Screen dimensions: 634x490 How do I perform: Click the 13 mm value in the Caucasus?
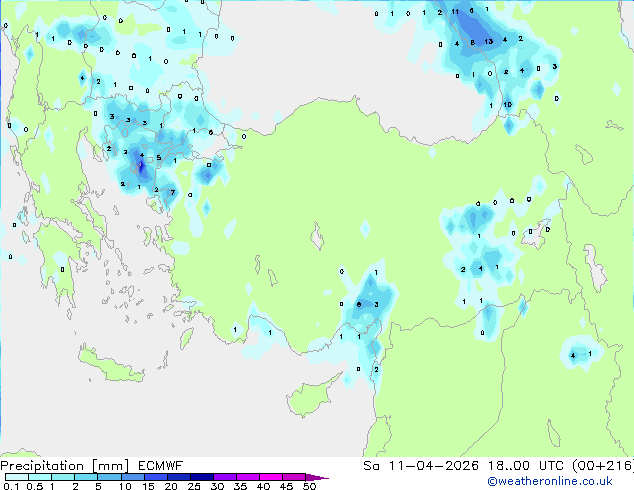coord(488,41)
